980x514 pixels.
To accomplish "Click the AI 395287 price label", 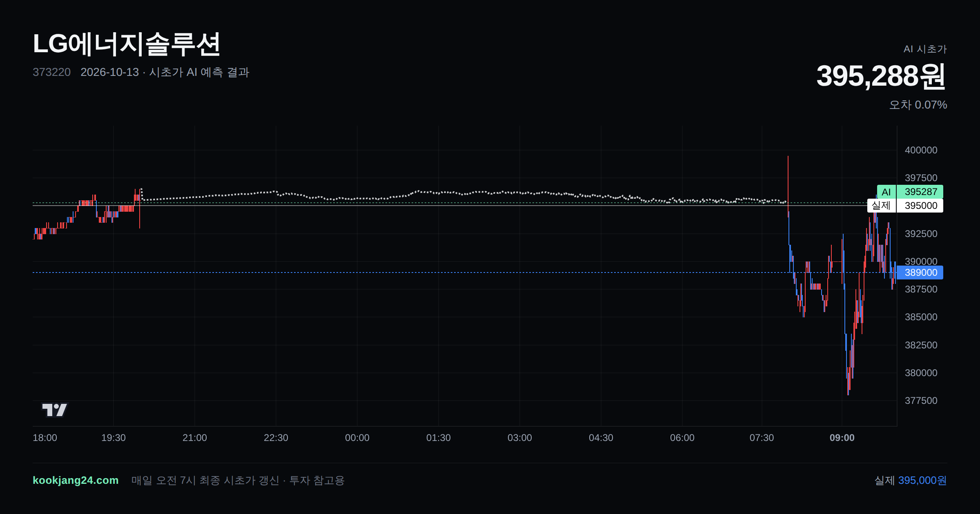I will 910,192.
